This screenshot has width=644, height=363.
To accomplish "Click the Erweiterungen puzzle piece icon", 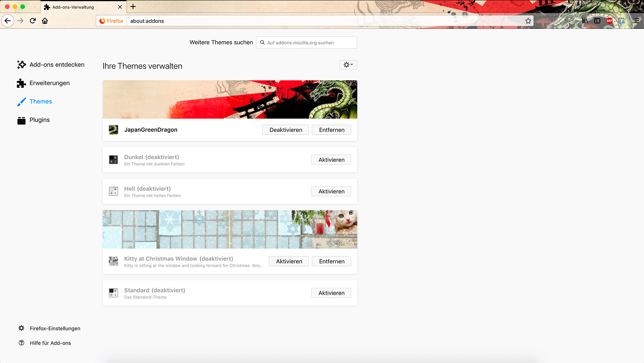I will click(21, 83).
